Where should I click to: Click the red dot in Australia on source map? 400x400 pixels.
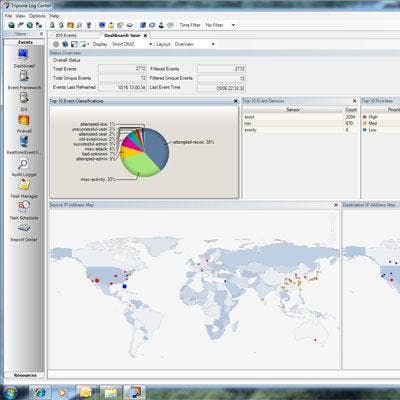pyautogui.click(x=315, y=340)
